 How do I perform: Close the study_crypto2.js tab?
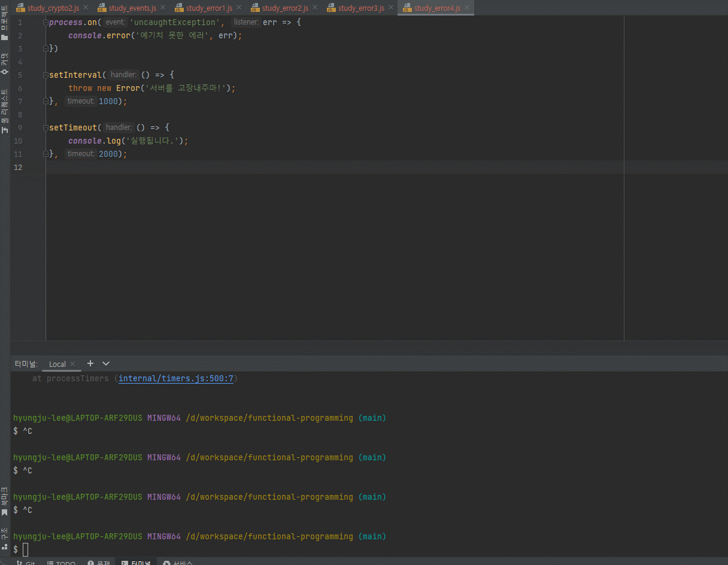pyautogui.click(x=85, y=8)
